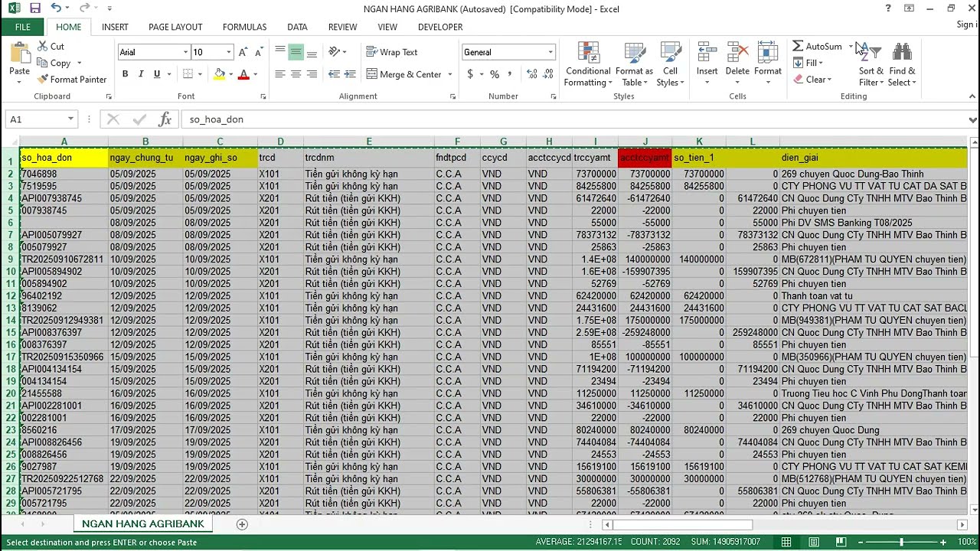Click Increase Decimal icon
This screenshot has width=980, height=551.
(x=532, y=74)
